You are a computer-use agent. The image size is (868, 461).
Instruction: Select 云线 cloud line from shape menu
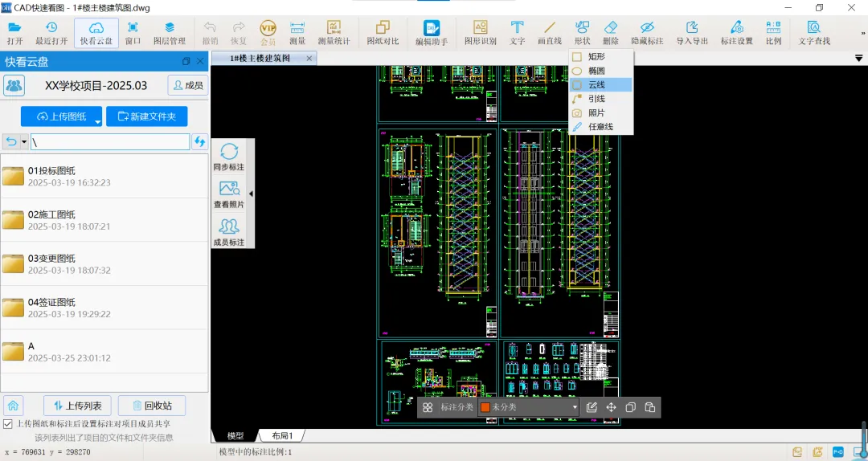(600, 84)
